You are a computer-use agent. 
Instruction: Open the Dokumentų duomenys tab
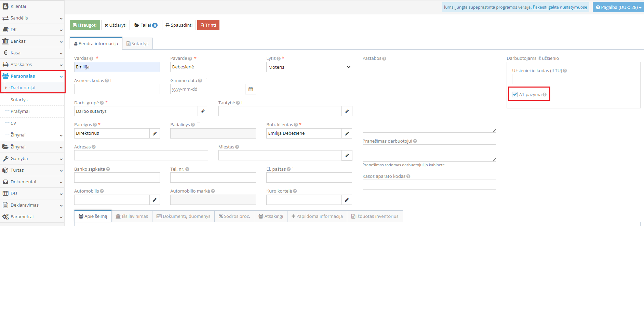point(184,216)
